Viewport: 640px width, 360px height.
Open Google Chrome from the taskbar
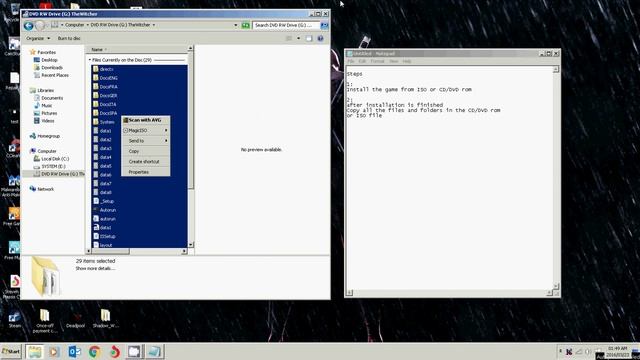pos(94,351)
